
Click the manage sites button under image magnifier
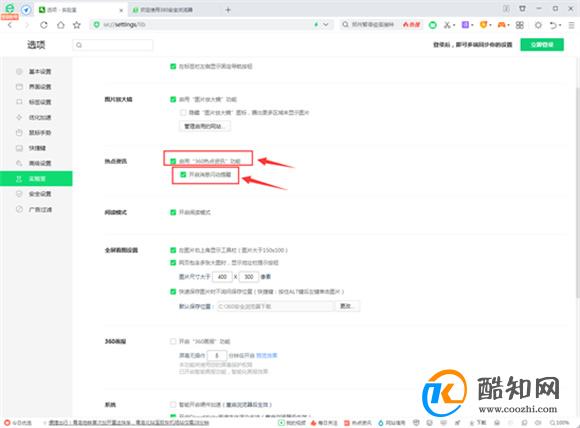(205, 126)
